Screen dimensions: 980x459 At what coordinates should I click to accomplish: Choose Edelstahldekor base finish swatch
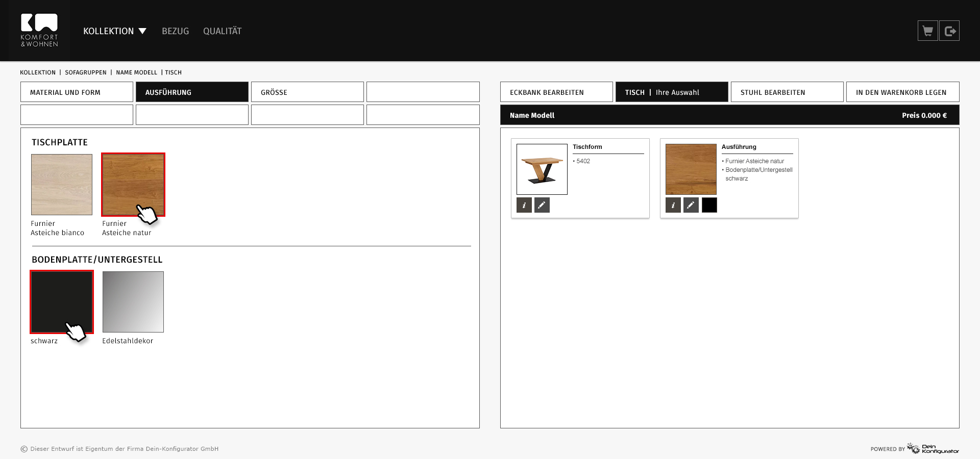click(133, 302)
